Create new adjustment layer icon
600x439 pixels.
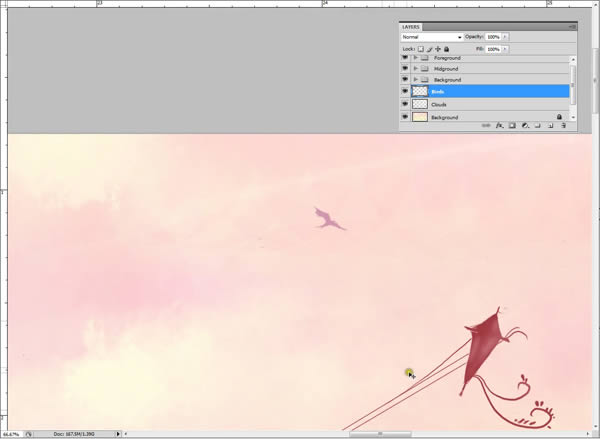(525, 126)
